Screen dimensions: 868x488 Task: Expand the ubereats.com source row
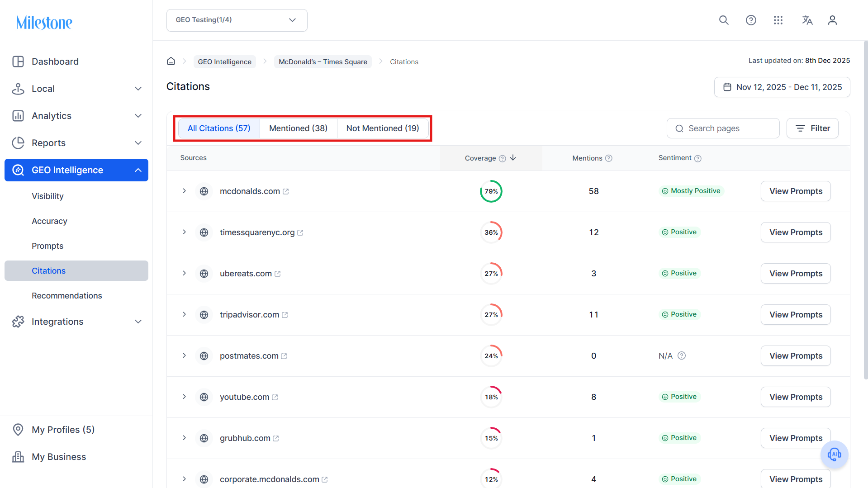(x=185, y=273)
